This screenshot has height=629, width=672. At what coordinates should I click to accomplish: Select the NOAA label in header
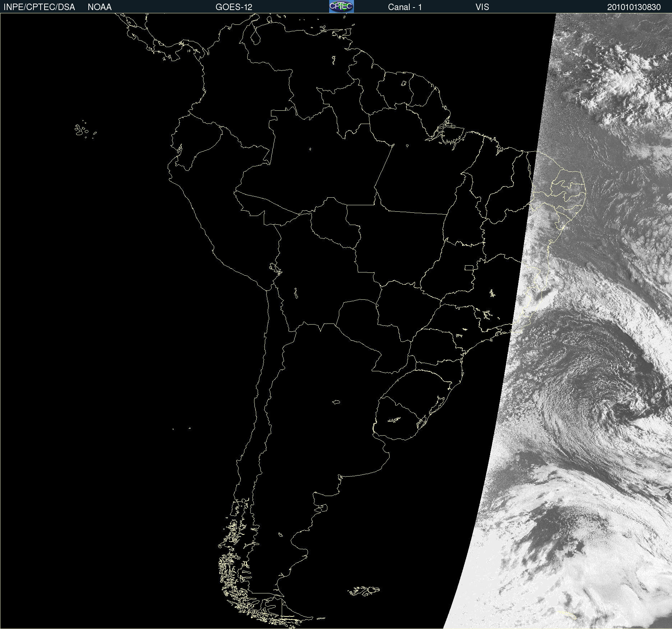coord(100,7)
